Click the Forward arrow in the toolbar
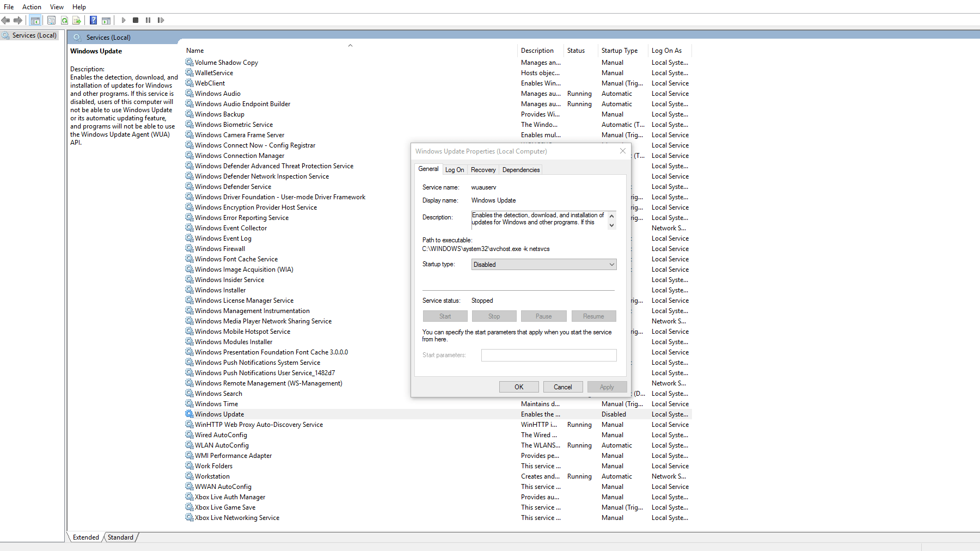 click(x=18, y=20)
